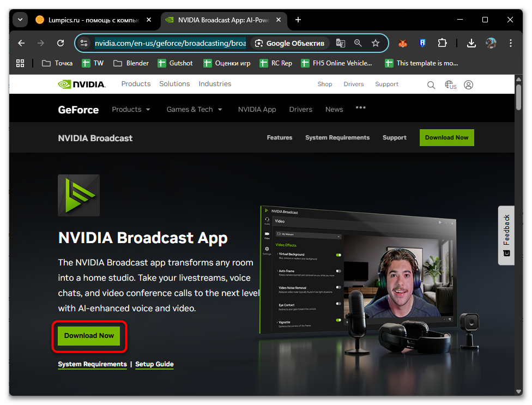Reload the current page
This screenshot has width=532, height=405.
(61, 43)
